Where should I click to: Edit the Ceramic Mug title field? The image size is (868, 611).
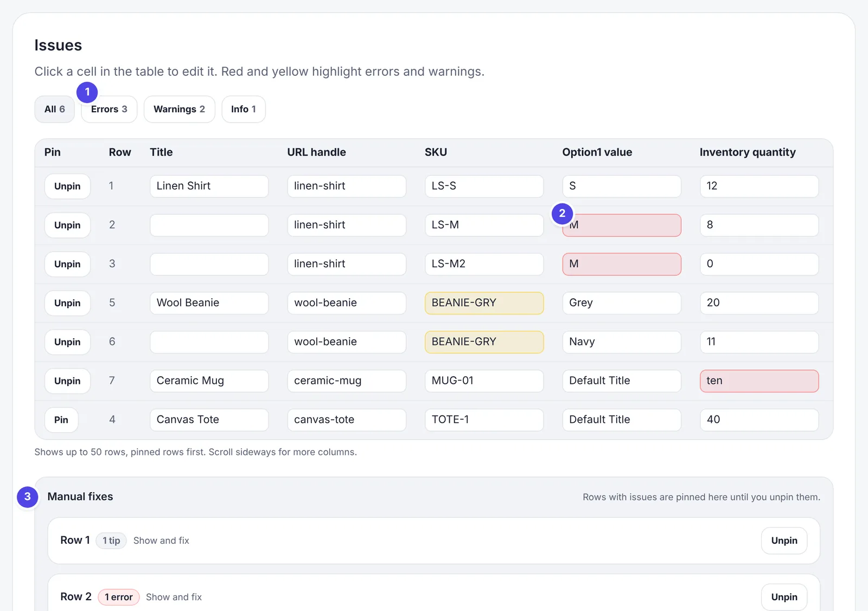pos(209,381)
